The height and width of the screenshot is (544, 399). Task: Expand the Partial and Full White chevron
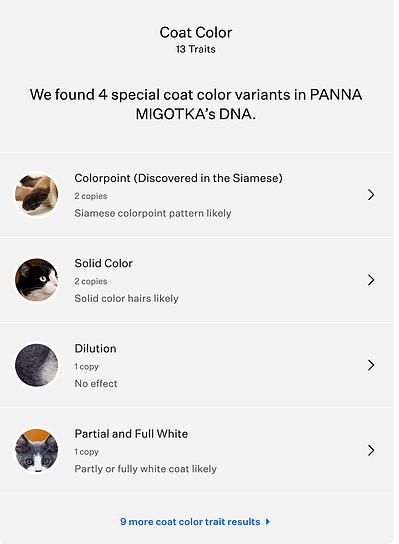[371, 450]
